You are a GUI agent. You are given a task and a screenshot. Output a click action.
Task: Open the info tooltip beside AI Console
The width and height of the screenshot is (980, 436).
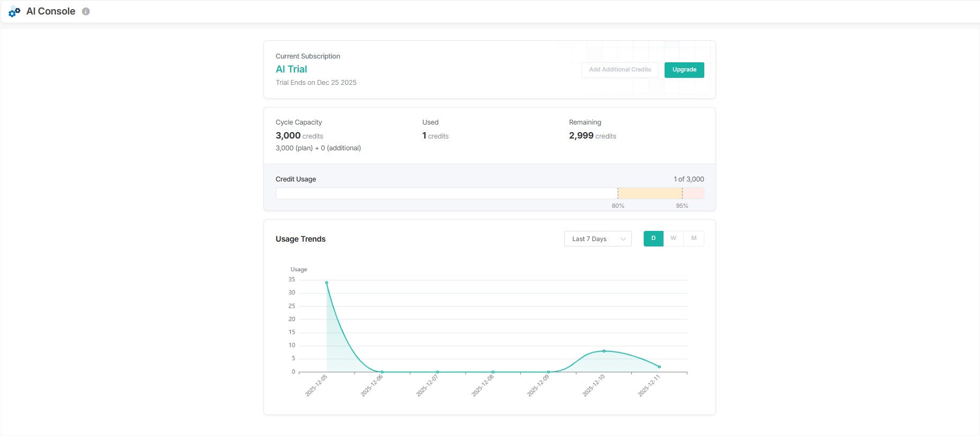click(x=86, y=11)
